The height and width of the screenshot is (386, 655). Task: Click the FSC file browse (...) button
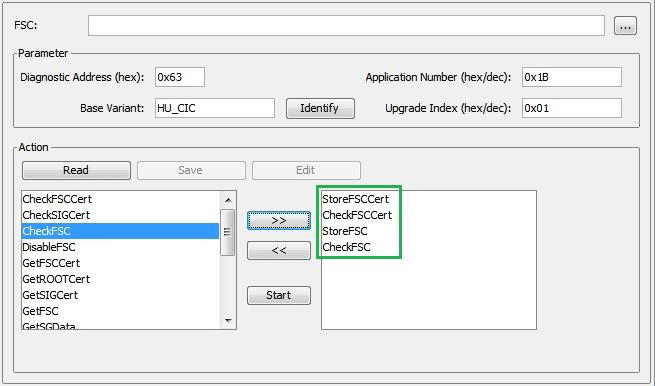(x=625, y=26)
